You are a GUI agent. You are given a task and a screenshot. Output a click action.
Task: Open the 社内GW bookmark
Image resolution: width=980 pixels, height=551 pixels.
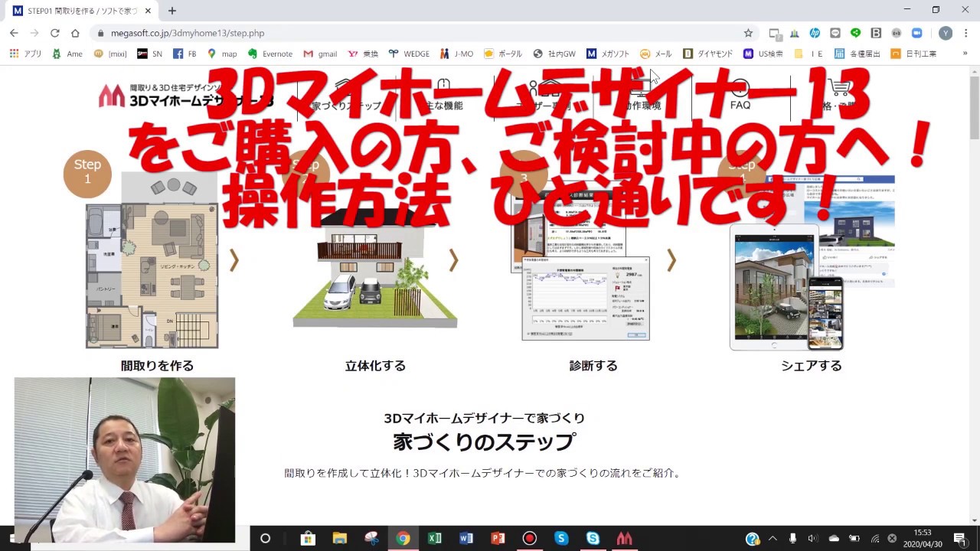554,54
